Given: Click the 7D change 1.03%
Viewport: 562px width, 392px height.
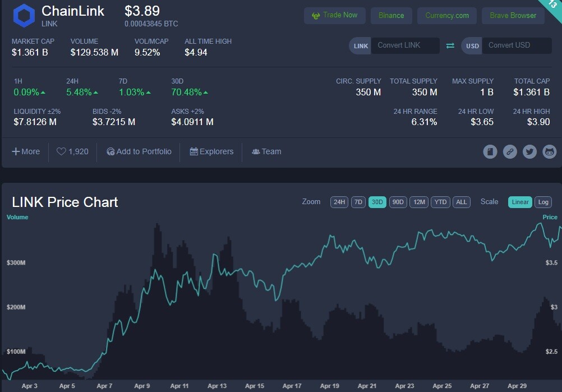Looking at the screenshot, I should (135, 92).
